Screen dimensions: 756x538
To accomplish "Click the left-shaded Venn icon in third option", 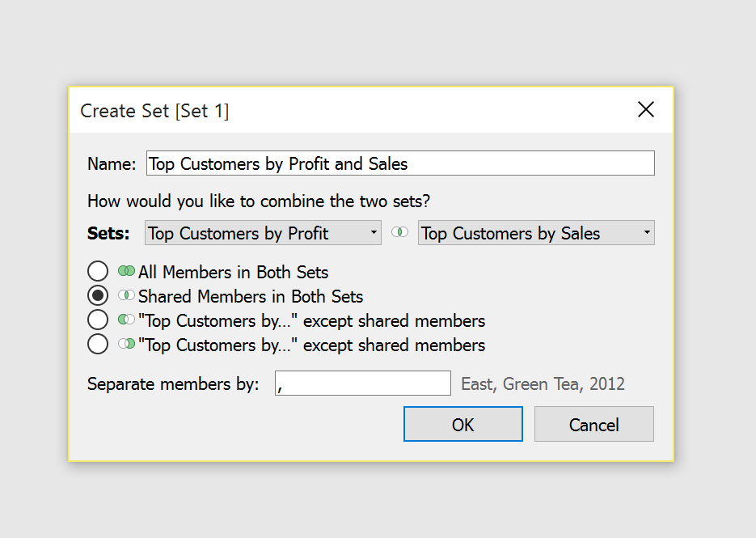I will tap(126, 320).
